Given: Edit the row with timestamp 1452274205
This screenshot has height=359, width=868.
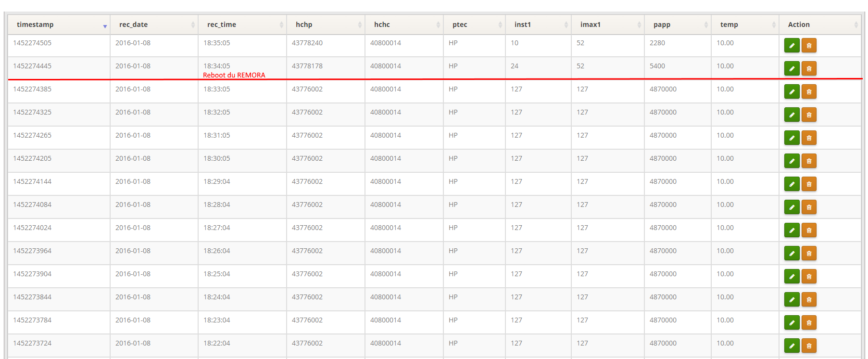Looking at the screenshot, I should pyautogui.click(x=792, y=161).
